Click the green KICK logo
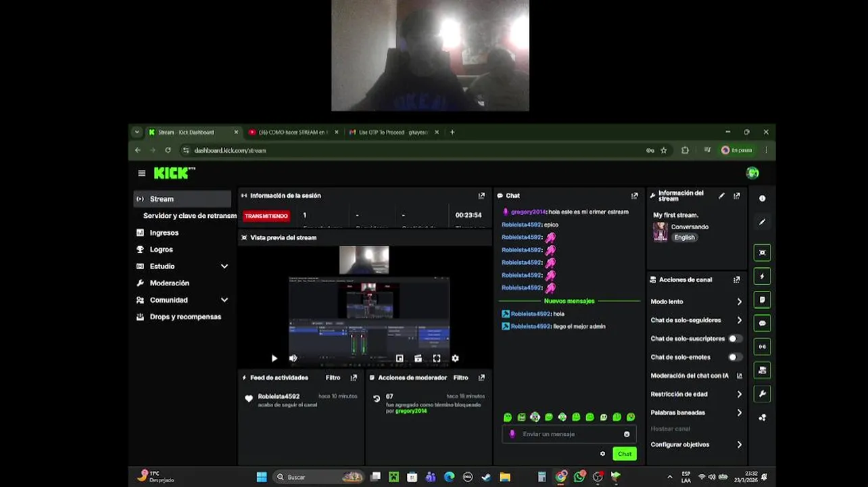 pyautogui.click(x=174, y=173)
